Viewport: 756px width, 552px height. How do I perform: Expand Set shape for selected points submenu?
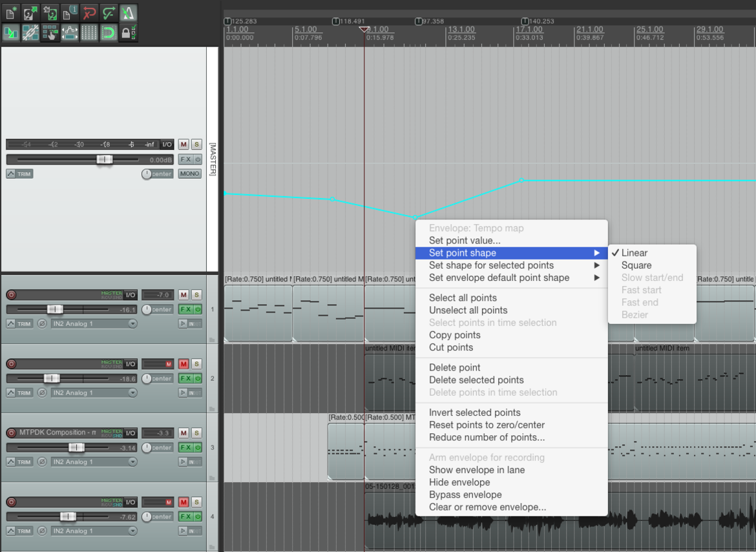[x=512, y=265]
